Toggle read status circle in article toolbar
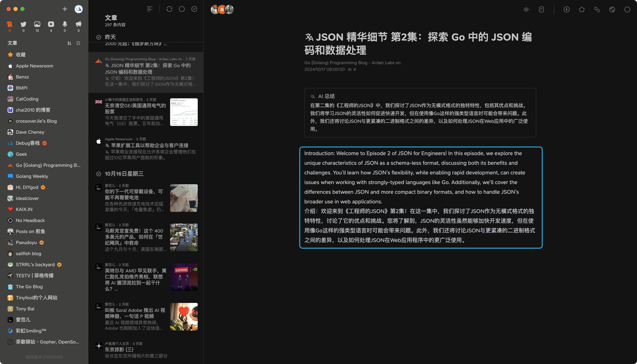Viewport: 637px width, 364px height. [627, 9]
